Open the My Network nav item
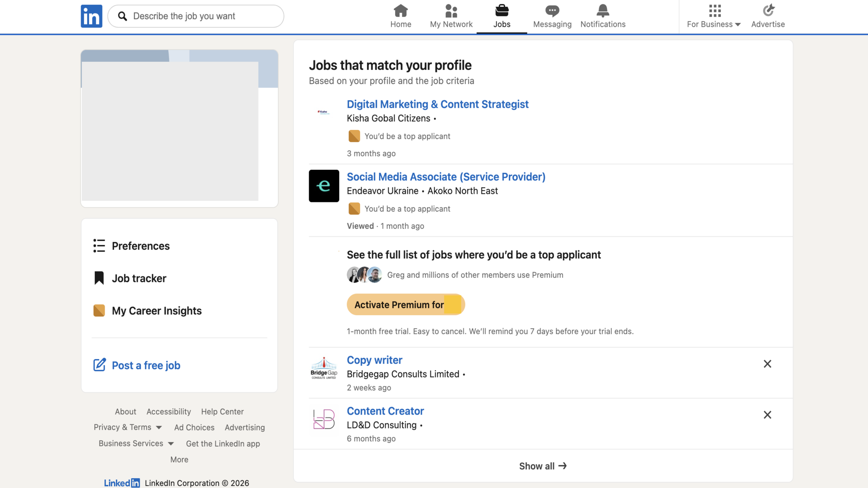This screenshot has width=868, height=488. pyautogui.click(x=451, y=17)
